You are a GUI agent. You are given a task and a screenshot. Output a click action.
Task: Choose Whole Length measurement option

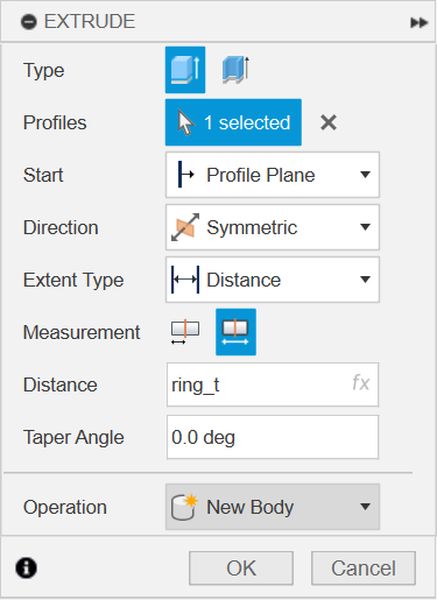236,332
